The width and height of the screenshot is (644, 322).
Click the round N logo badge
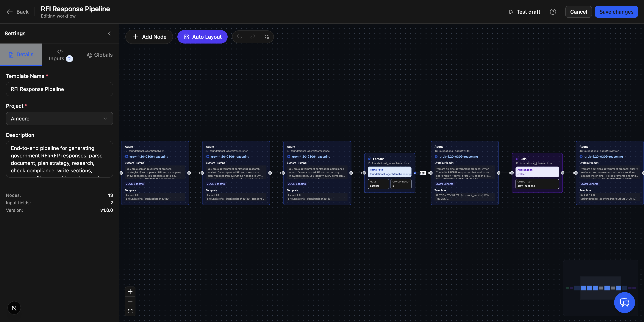tap(14, 308)
